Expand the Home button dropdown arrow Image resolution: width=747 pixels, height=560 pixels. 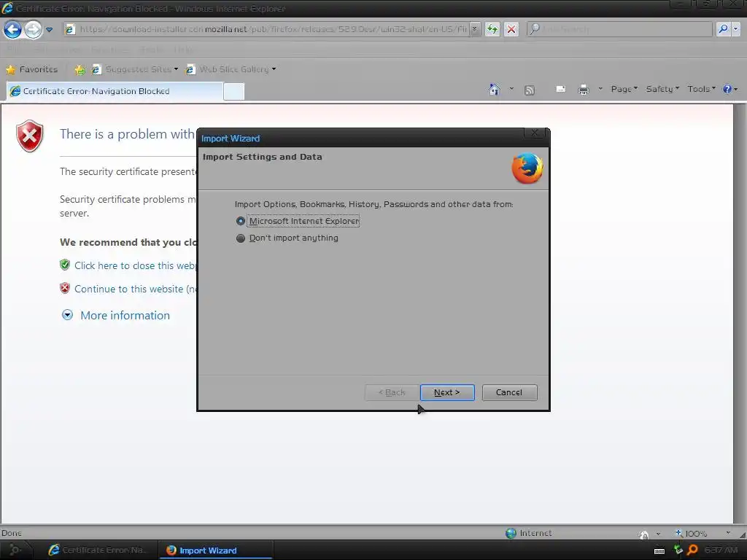pos(511,88)
